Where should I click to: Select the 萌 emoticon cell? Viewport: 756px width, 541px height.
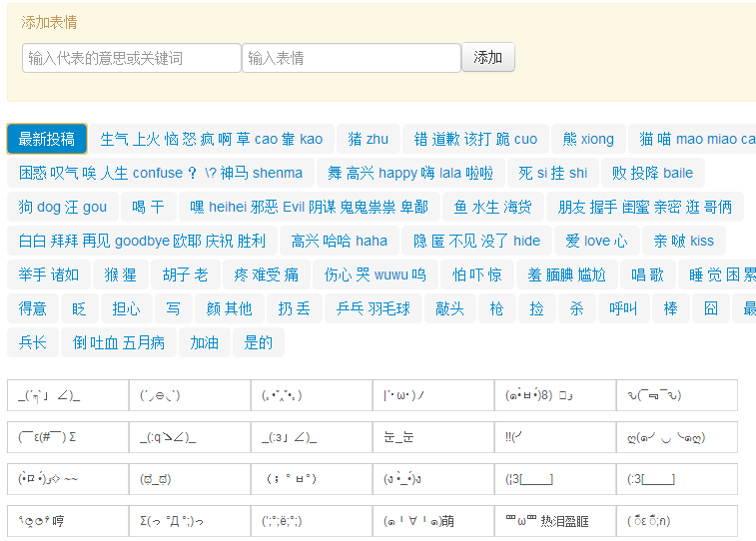pyautogui.click(x=433, y=521)
